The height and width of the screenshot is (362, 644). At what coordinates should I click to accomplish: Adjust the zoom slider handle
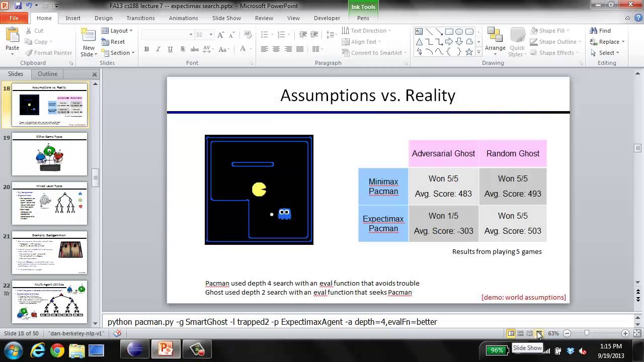(x=587, y=333)
